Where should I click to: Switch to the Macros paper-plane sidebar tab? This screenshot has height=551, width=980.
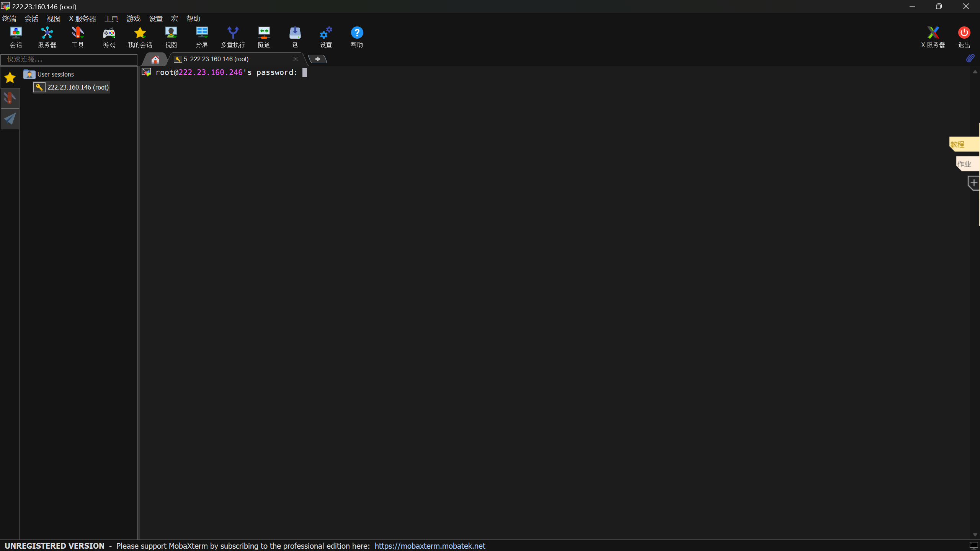click(10, 119)
